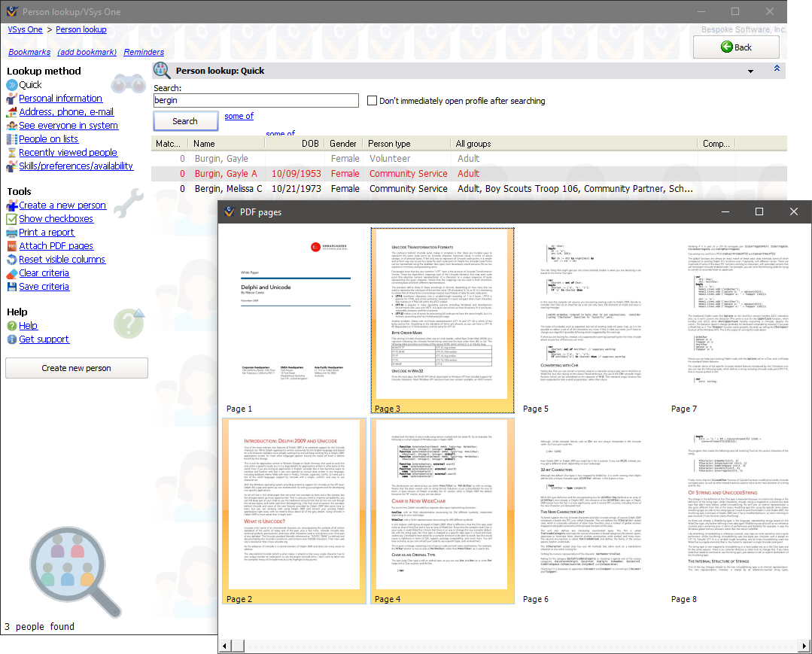Click the Personal information lookup icon

coord(12,99)
